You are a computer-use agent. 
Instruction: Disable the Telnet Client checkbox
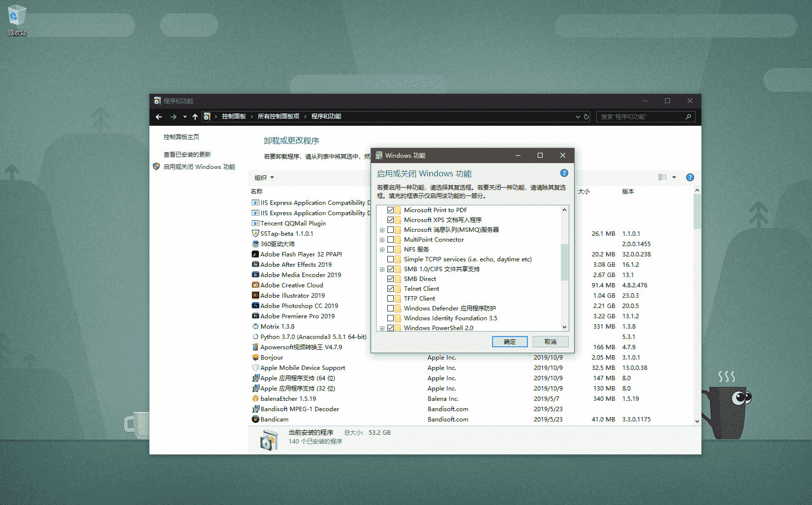click(x=391, y=288)
